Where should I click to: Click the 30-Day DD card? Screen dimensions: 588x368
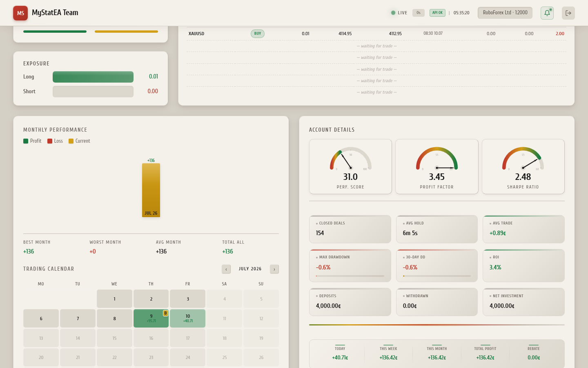437,265
